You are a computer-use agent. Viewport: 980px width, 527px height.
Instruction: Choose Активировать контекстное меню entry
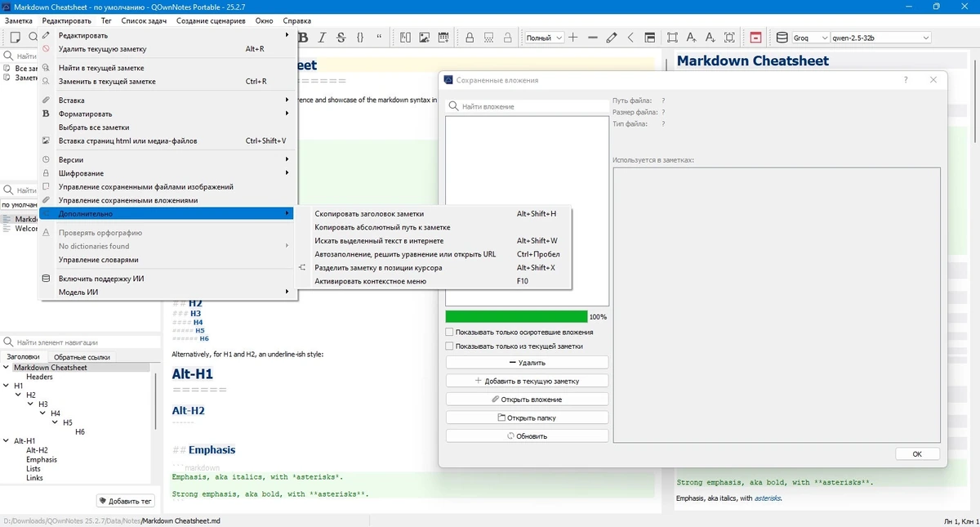pyautogui.click(x=434, y=281)
